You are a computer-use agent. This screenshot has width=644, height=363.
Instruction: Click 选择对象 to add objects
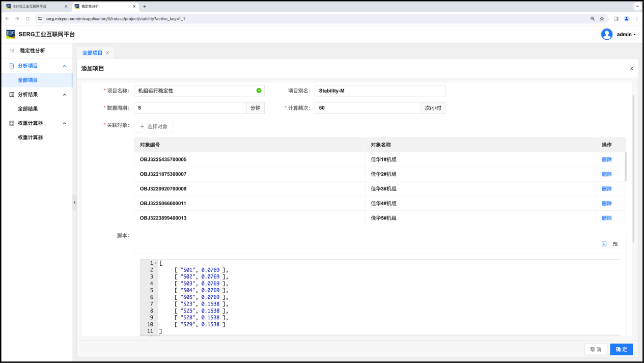[153, 126]
